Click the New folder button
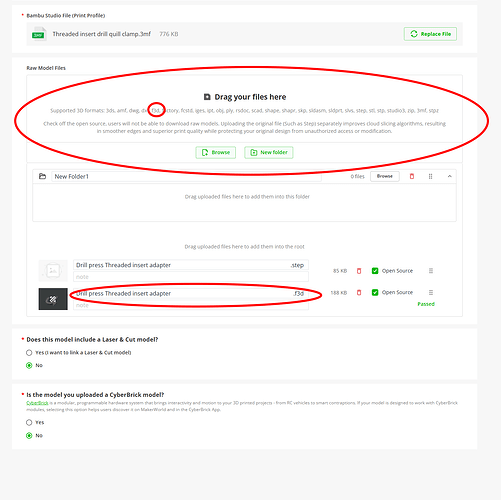The image size is (501, 500). (x=269, y=152)
